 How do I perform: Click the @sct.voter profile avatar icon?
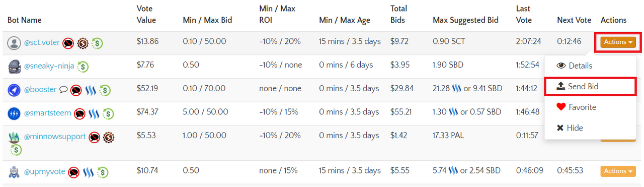point(14,43)
